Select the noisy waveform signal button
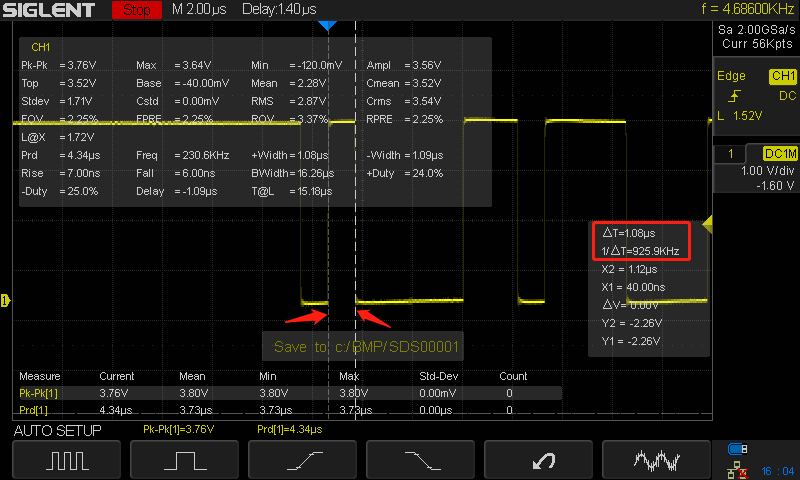 656,460
